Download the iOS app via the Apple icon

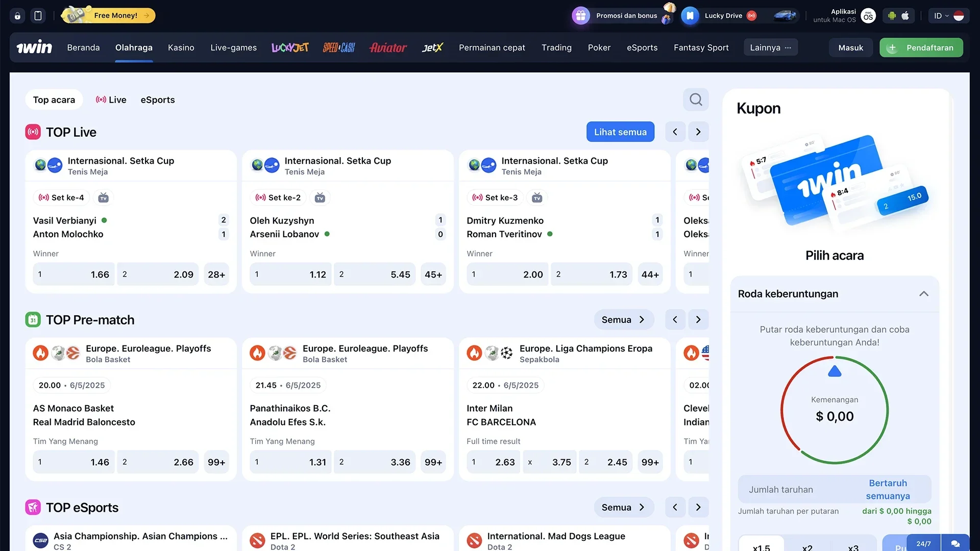point(906,16)
